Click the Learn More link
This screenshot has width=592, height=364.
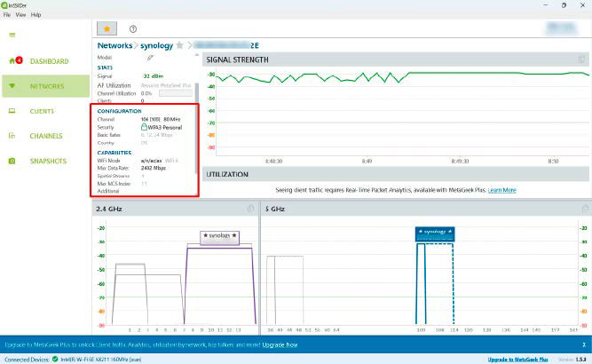[x=501, y=190]
